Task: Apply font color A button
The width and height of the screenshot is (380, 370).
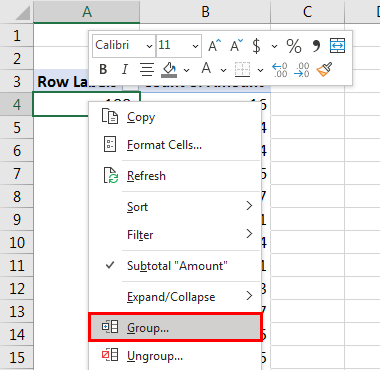Action: 206,69
